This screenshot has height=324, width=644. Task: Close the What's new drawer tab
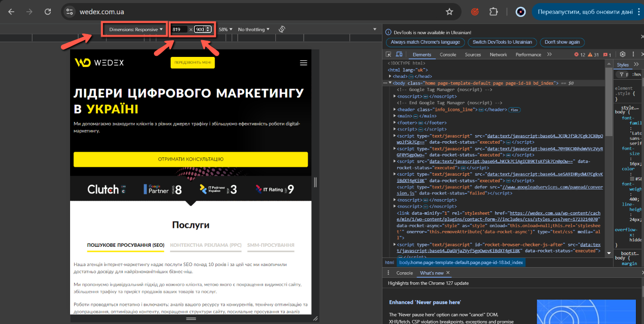(448, 273)
